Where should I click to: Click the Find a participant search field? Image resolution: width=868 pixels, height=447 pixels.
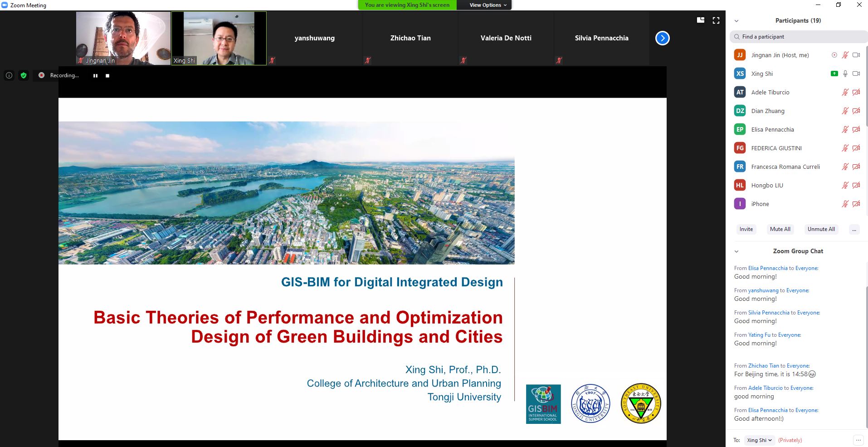pyautogui.click(x=798, y=37)
